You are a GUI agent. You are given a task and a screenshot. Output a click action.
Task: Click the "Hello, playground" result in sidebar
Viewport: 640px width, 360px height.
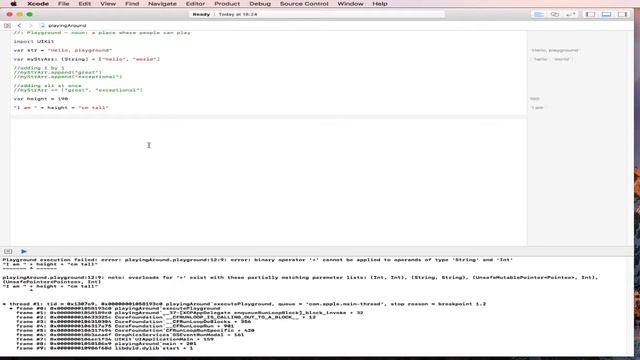(x=555, y=50)
